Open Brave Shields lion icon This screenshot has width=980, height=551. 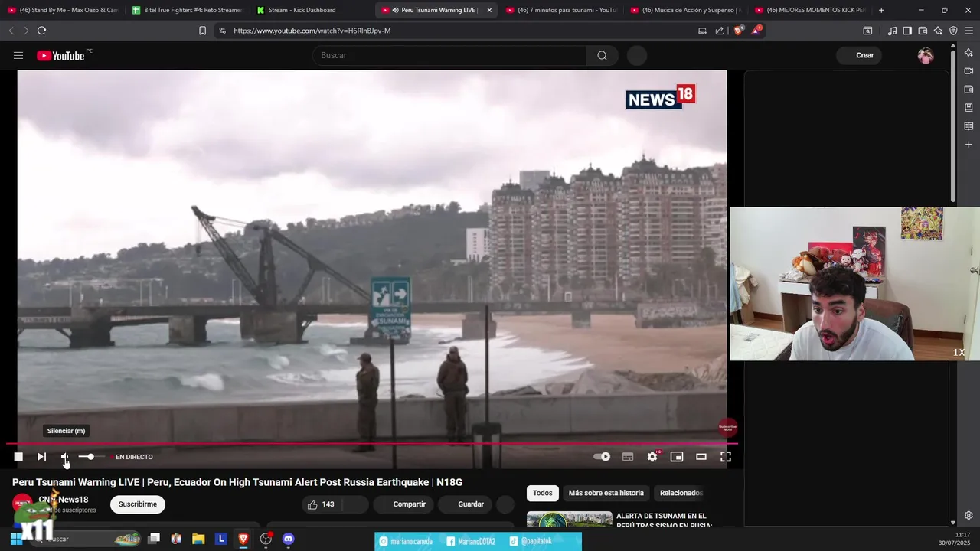coord(738,31)
